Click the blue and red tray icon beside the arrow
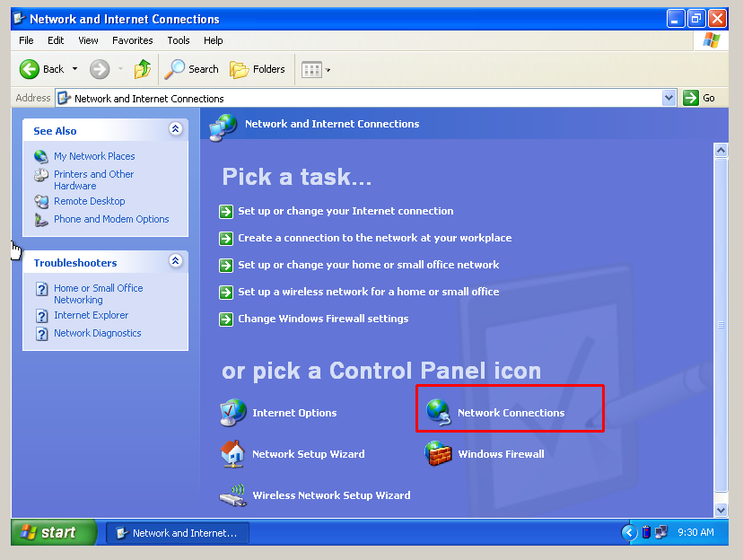743x560 pixels. [646, 532]
